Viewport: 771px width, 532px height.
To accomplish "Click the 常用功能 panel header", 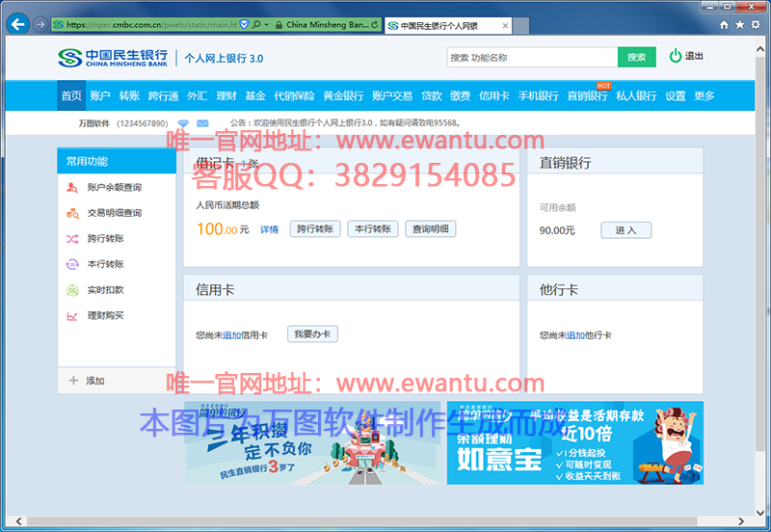I will [x=117, y=161].
